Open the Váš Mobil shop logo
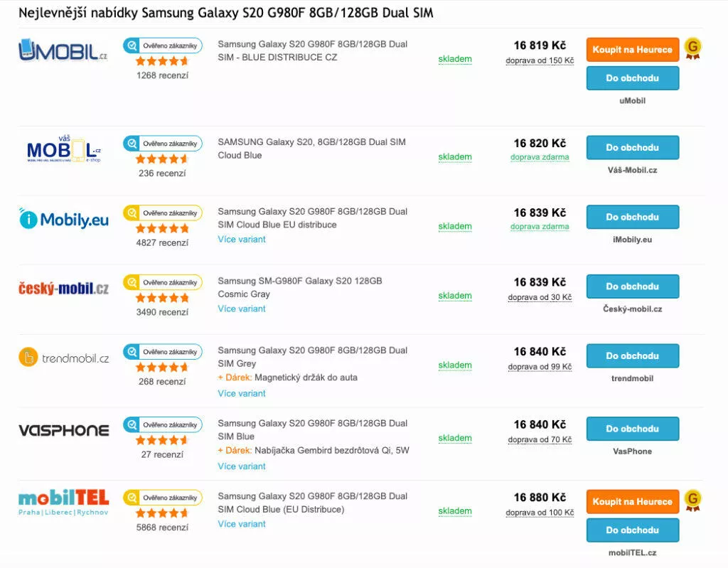The width and height of the screenshot is (728, 568). [63, 149]
